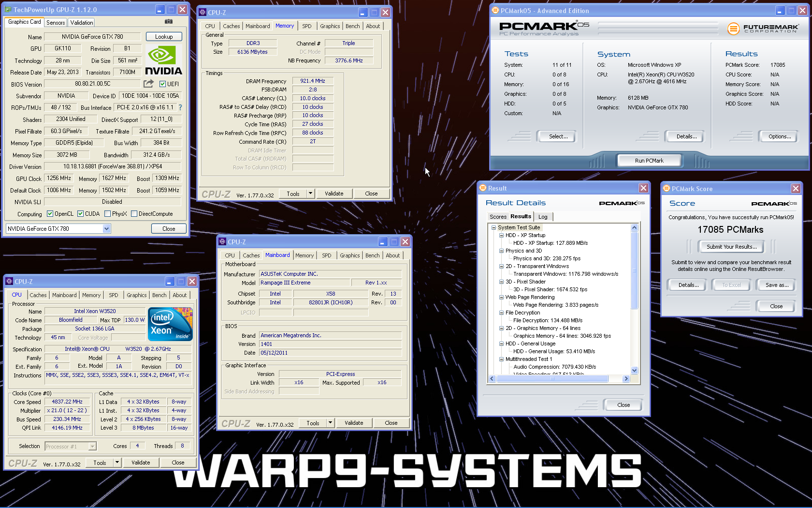Image resolution: width=812 pixels, height=508 pixels.
Task: Enable the DirectCompute checkbox
Action: pos(134,214)
